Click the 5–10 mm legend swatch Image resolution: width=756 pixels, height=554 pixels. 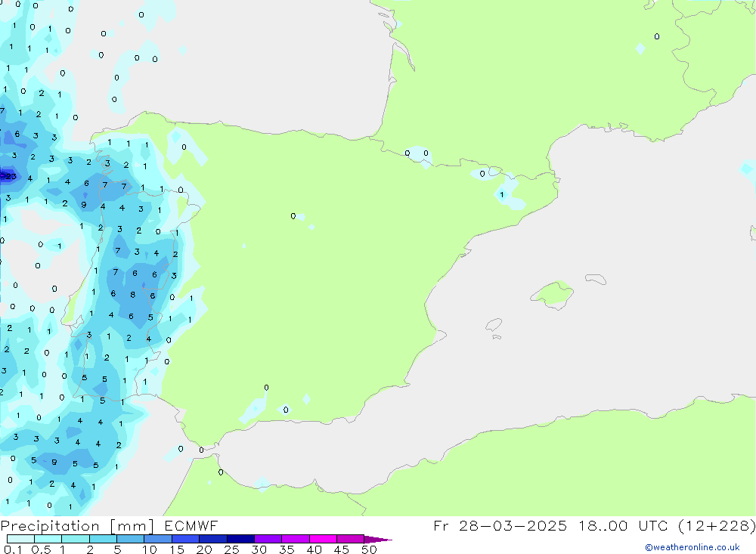tap(131, 539)
